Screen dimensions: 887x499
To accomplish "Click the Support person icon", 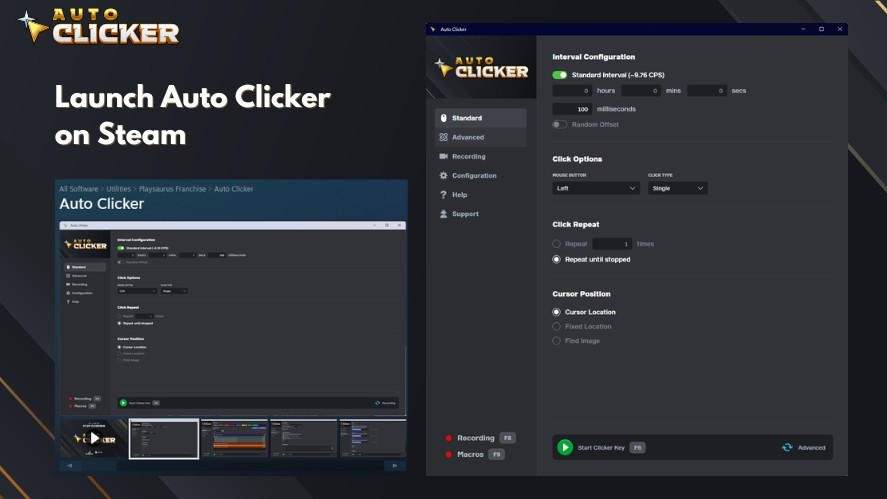I will 443,213.
